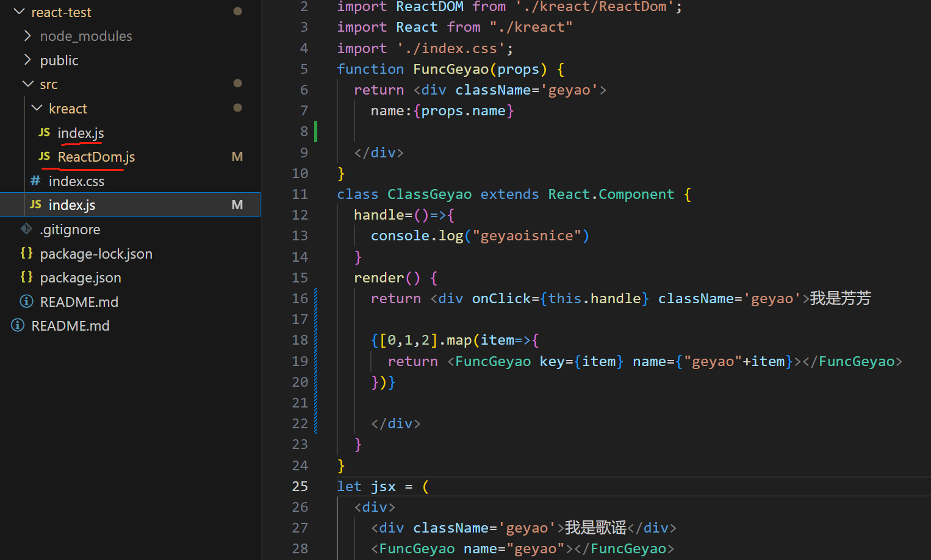
Task: Click the braces icon beside package-lock.json
Action: (26, 253)
